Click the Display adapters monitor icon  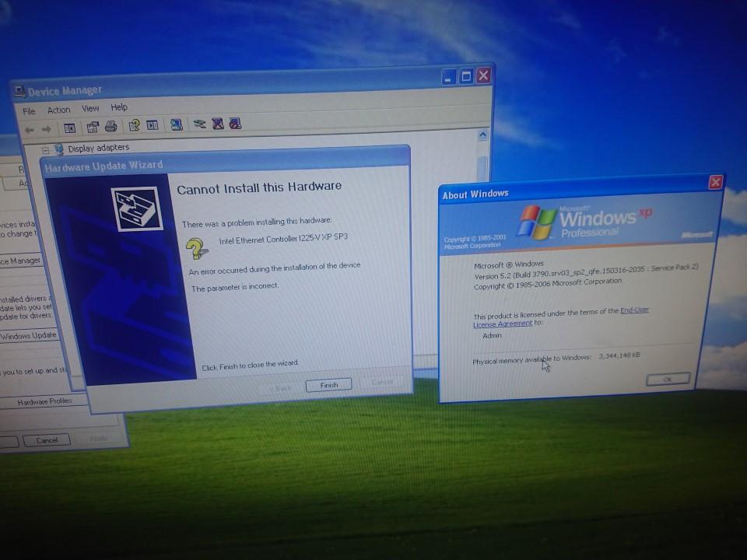pyautogui.click(x=59, y=149)
